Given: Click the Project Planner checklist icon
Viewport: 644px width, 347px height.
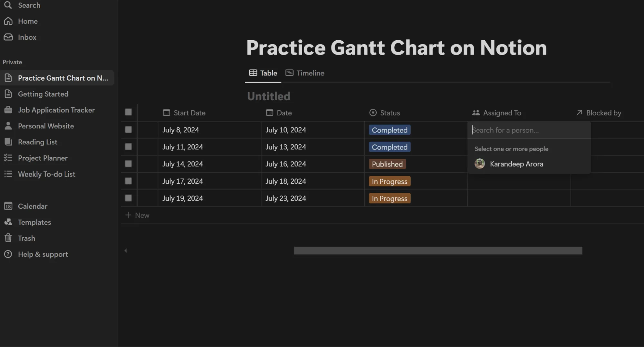Looking at the screenshot, I should 8,158.
